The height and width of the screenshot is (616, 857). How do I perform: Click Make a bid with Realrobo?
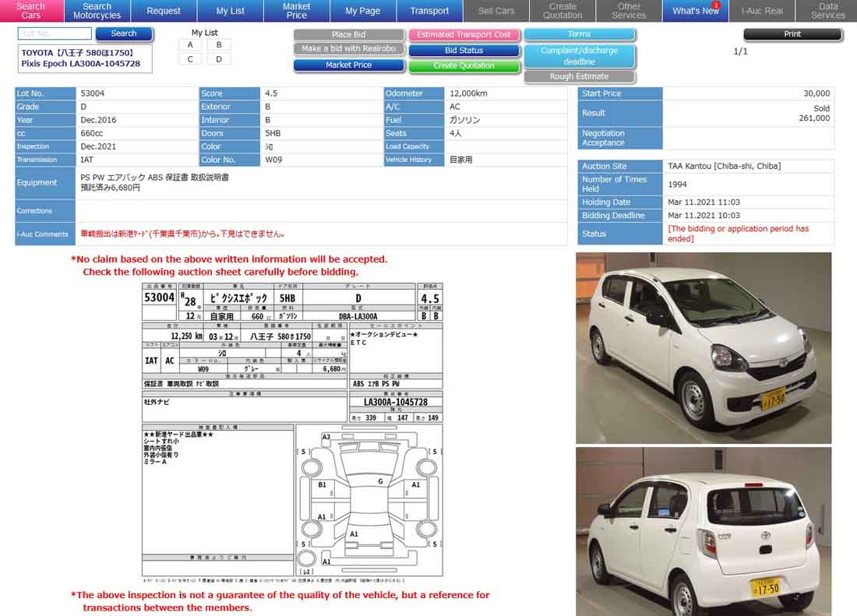coord(349,48)
